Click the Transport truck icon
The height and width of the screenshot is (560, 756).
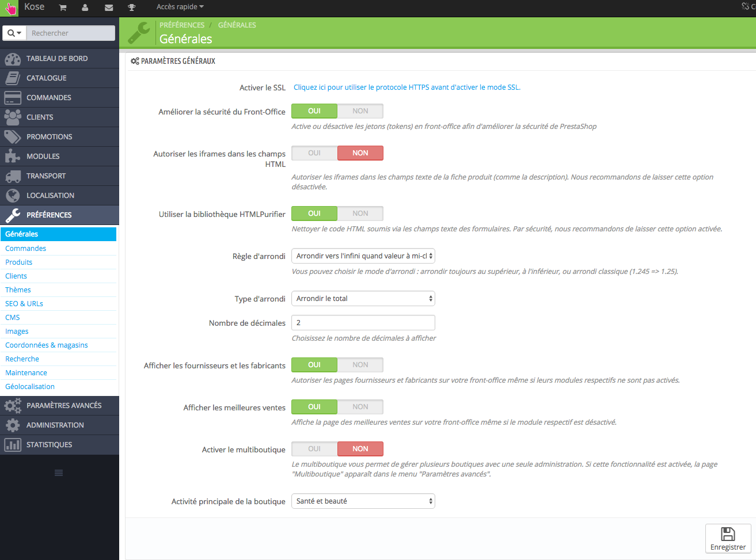(x=13, y=176)
